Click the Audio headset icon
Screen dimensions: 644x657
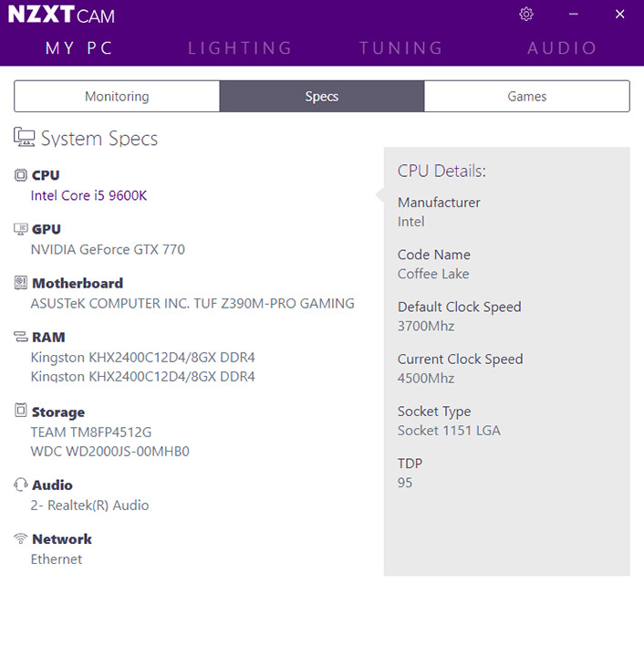21,485
